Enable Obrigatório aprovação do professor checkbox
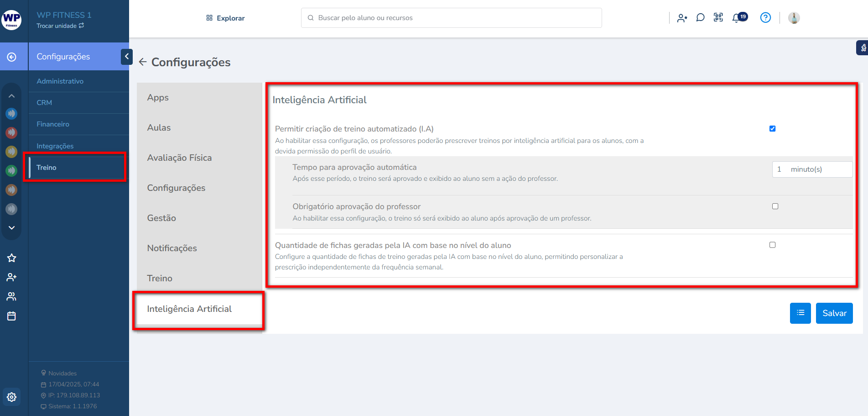The height and width of the screenshot is (416, 868). point(775,206)
